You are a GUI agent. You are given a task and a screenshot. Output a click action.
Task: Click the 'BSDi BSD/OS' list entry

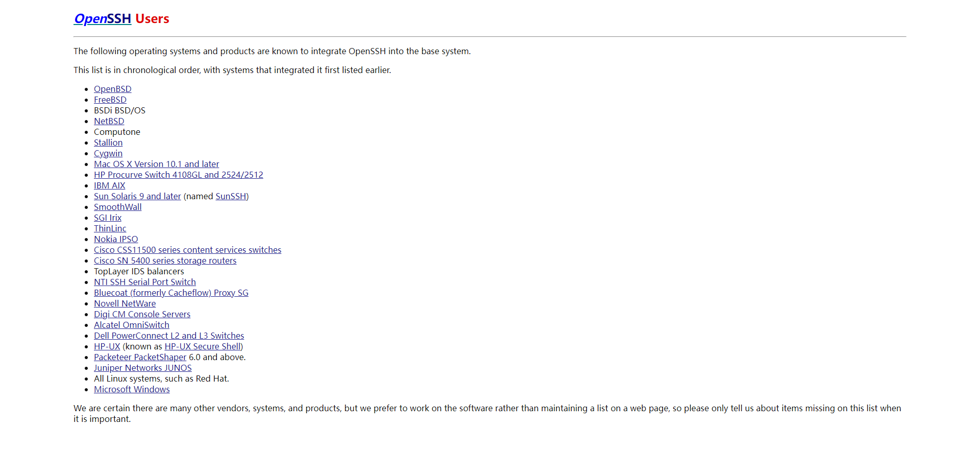coord(119,110)
